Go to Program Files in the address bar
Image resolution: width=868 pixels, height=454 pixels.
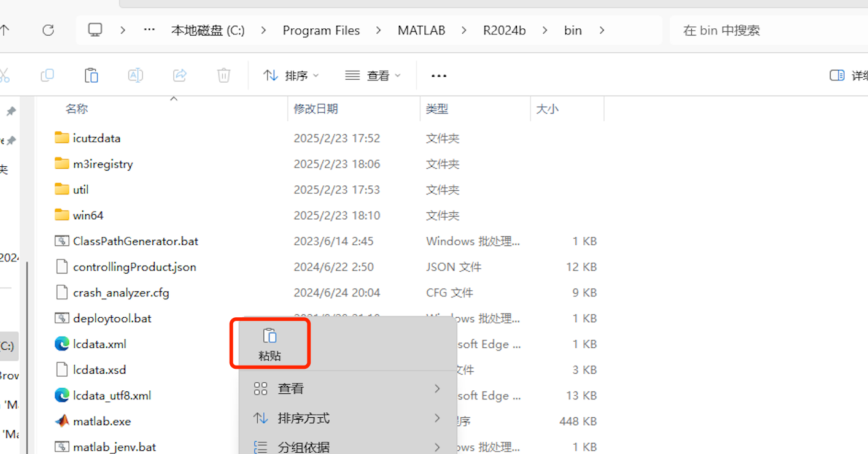(x=321, y=30)
